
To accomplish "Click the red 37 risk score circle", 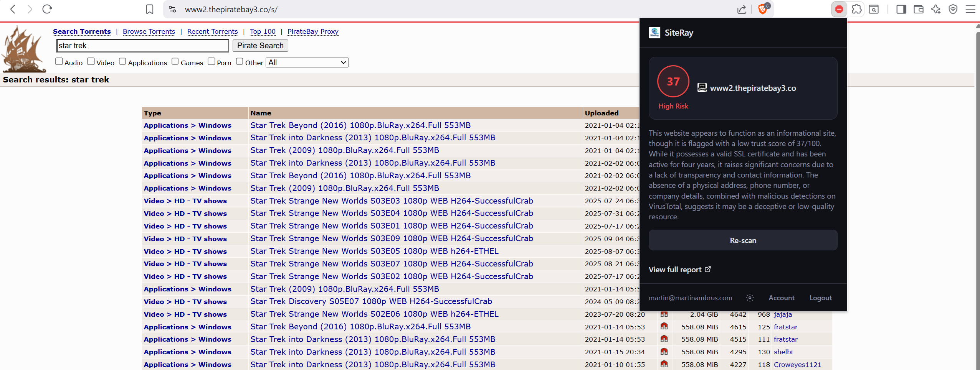I will (673, 81).
